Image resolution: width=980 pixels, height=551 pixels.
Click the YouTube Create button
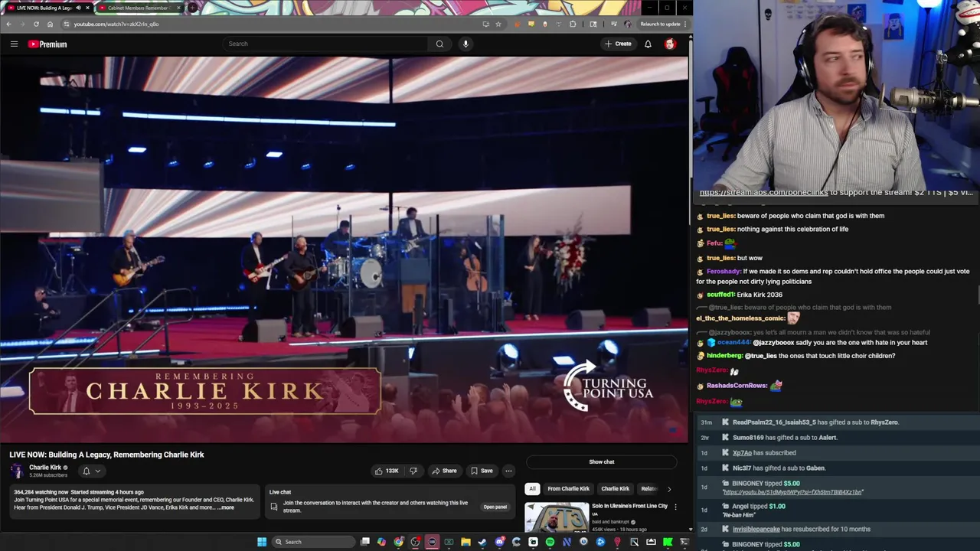point(618,44)
